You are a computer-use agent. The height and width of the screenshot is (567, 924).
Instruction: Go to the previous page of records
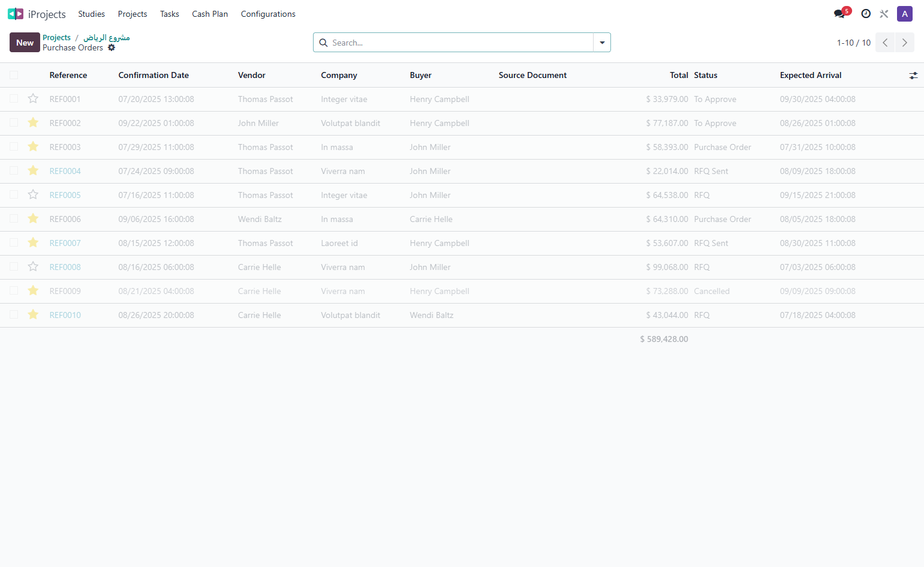(885, 43)
